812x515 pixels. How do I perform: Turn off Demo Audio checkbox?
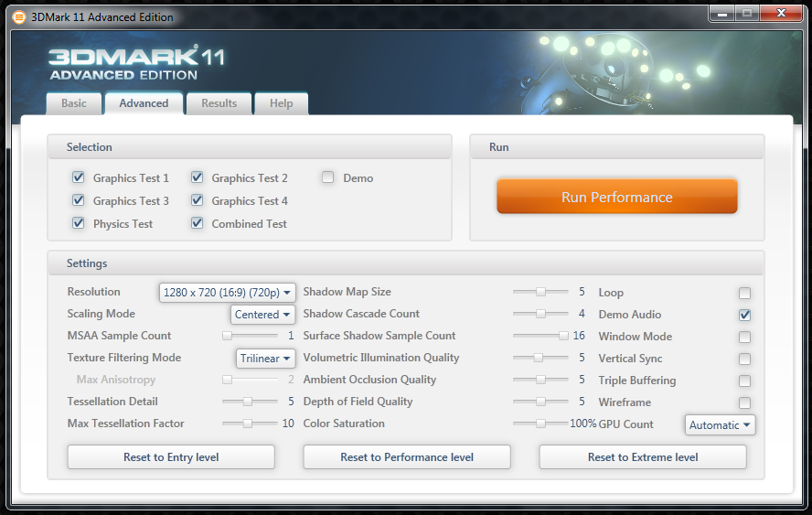click(x=744, y=315)
